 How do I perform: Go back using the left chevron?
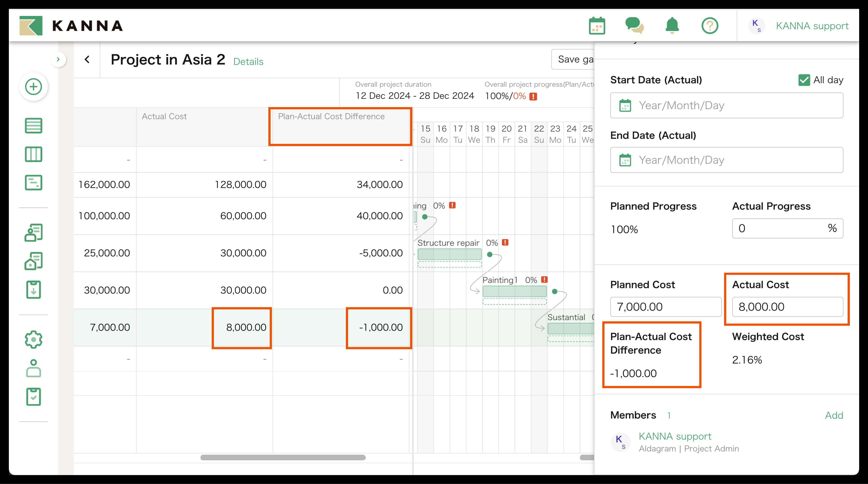87,60
